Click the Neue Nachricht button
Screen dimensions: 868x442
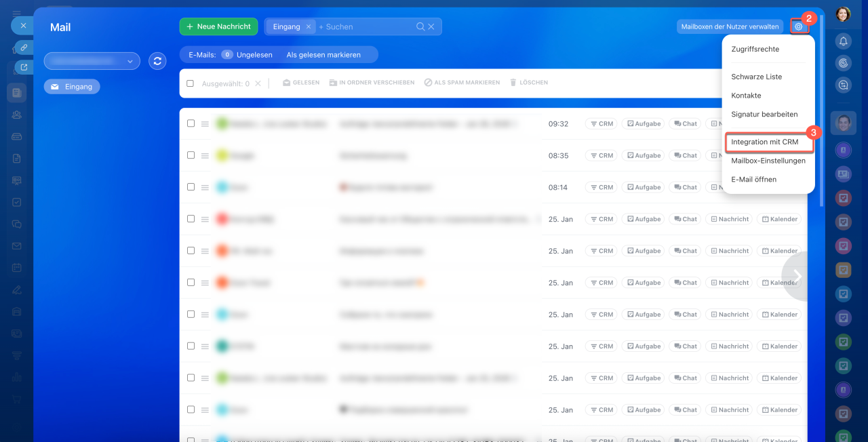[218, 26]
